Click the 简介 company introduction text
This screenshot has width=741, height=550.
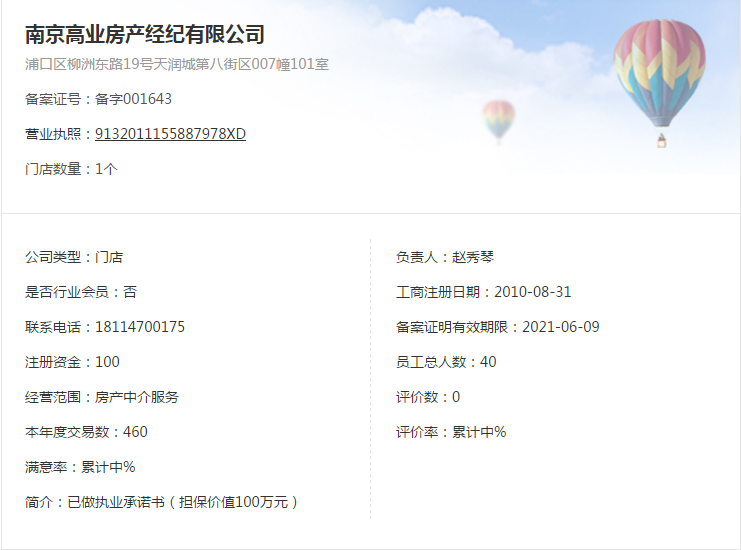pyautogui.click(x=161, y=502)
